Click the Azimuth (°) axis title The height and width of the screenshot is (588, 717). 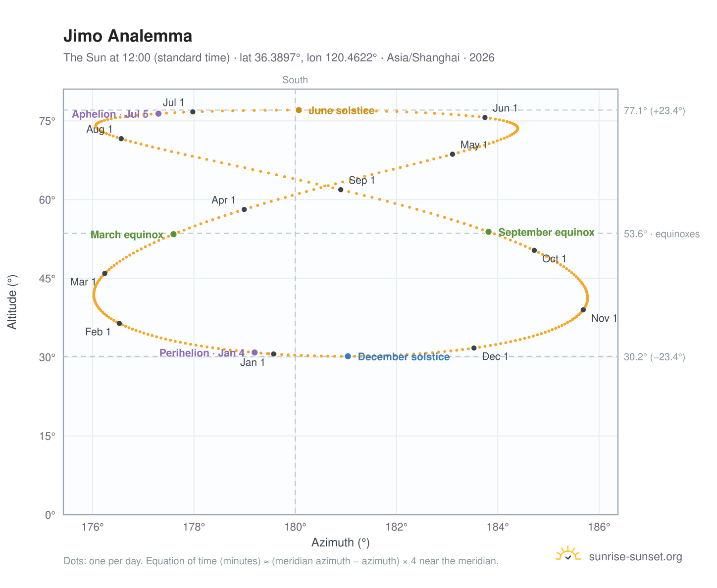coord(341,542)
